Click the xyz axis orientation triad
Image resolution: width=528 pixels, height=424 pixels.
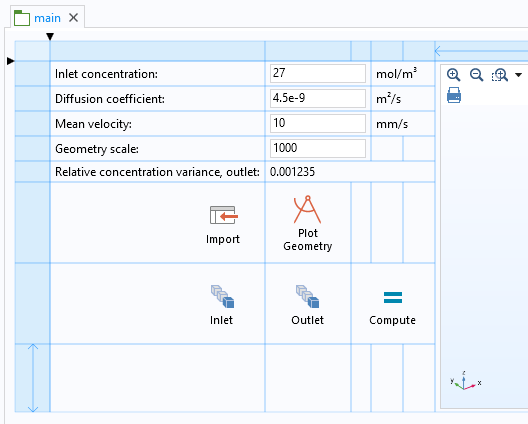coord(466,381)
